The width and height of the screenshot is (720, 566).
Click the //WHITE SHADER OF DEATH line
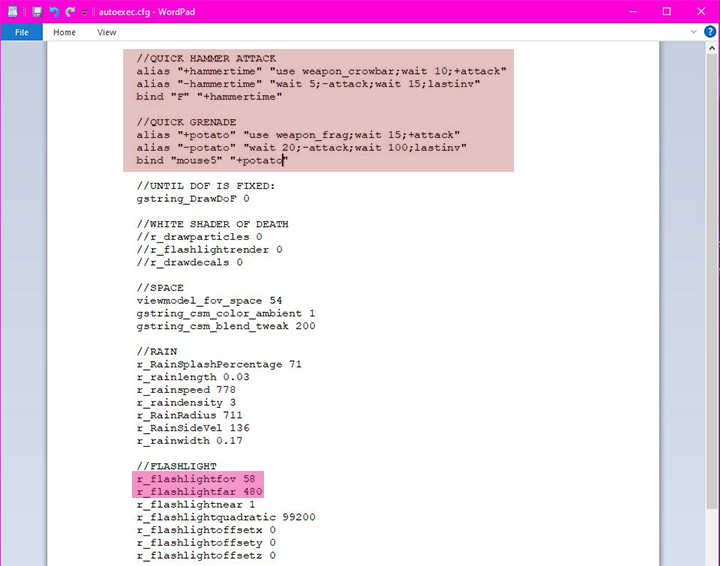(213, 224)
